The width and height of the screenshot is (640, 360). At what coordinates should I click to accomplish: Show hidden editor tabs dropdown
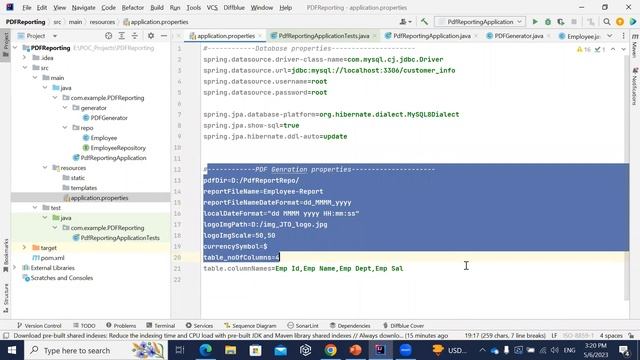tap(609, 36)
